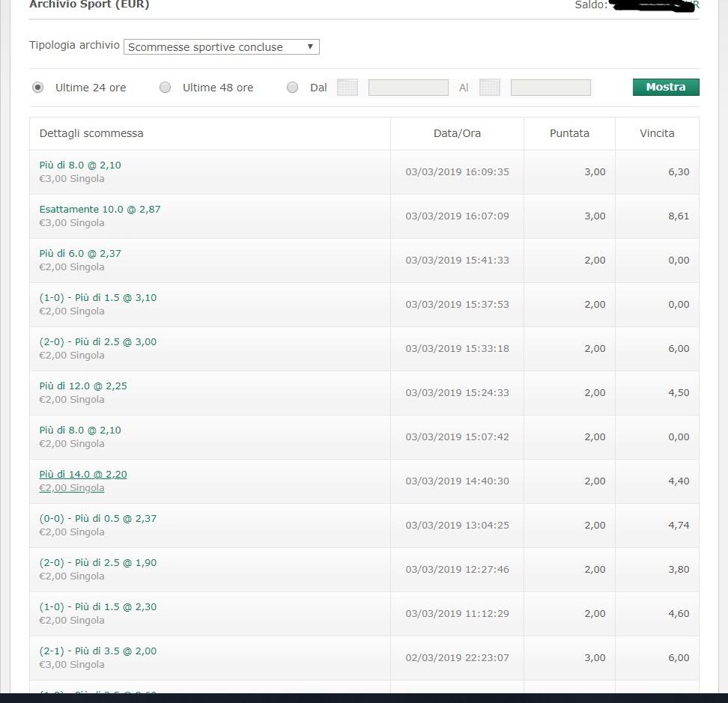Open bet (2-0) - Più di 2.5 @ 3,00
This screenshot has height=703, width=728.
[98, 342]
